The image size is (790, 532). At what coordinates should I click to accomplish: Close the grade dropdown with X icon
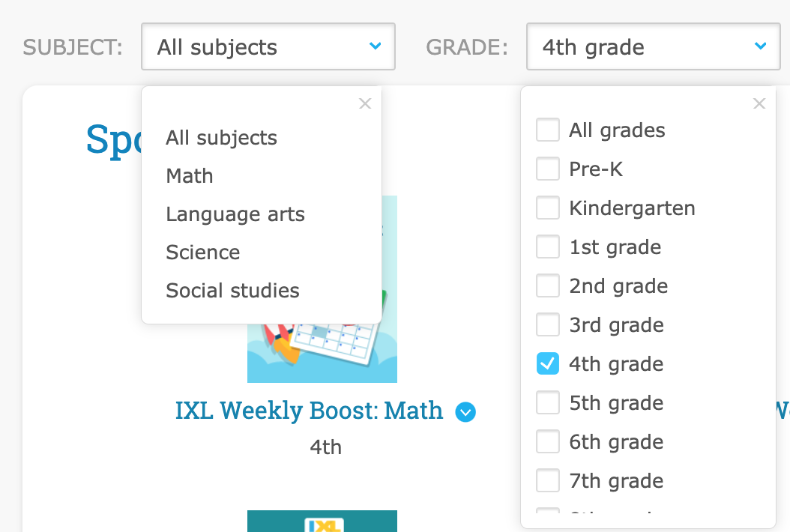759,104
